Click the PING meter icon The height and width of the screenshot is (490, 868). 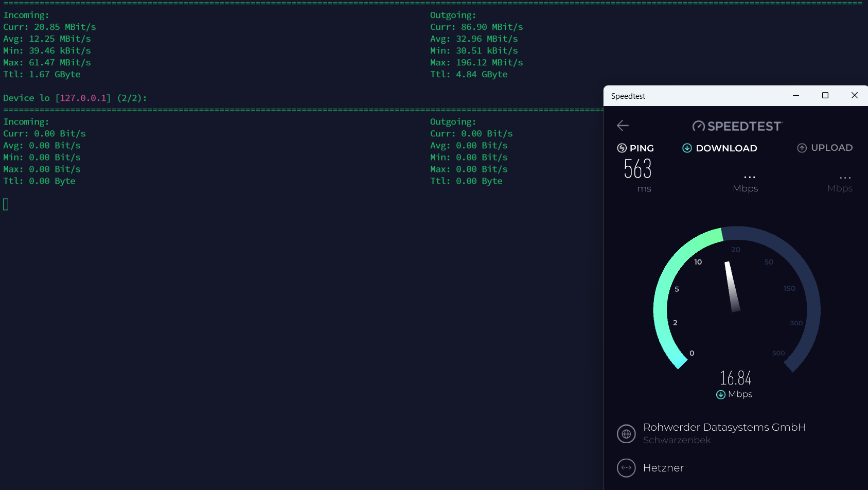pos(621,148)
